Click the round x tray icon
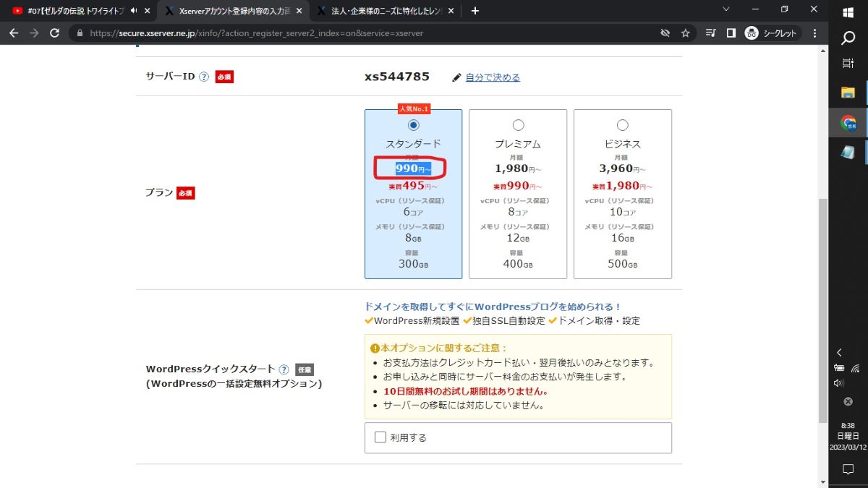Screen dimensions: 868x488 [x=848, y=401]
